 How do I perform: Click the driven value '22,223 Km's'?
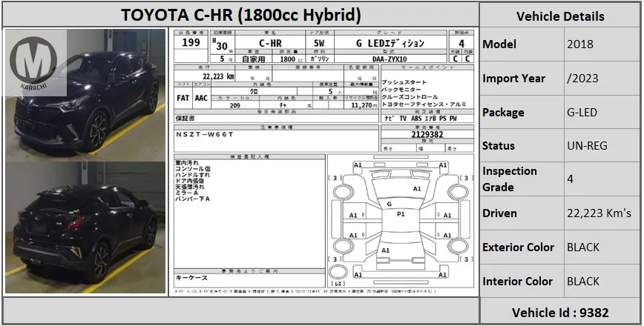click(599, 213)
